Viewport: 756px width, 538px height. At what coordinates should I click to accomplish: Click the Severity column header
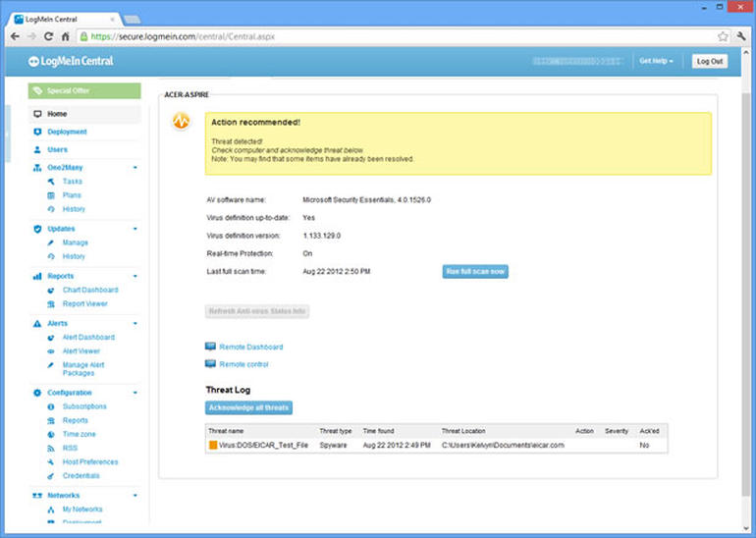pos(617,431)
